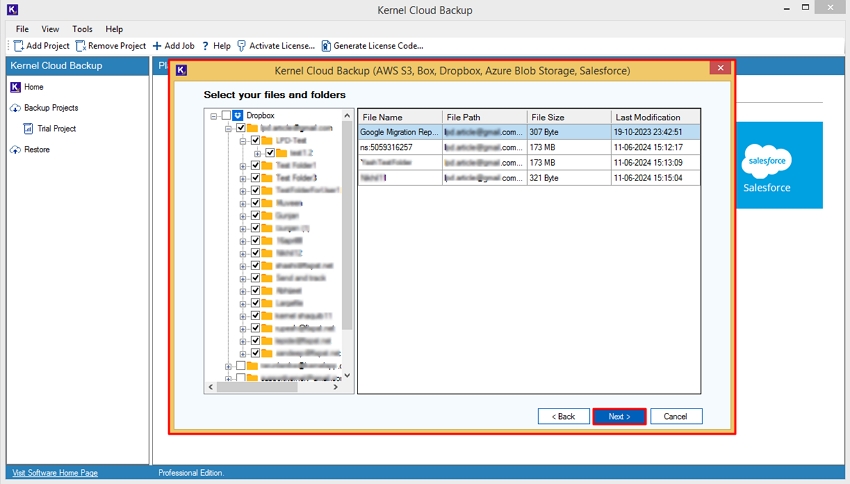Close the Kernel Cloud Backup dialog
The width and height of the screenshot is (850, 484).
point(720,68)
